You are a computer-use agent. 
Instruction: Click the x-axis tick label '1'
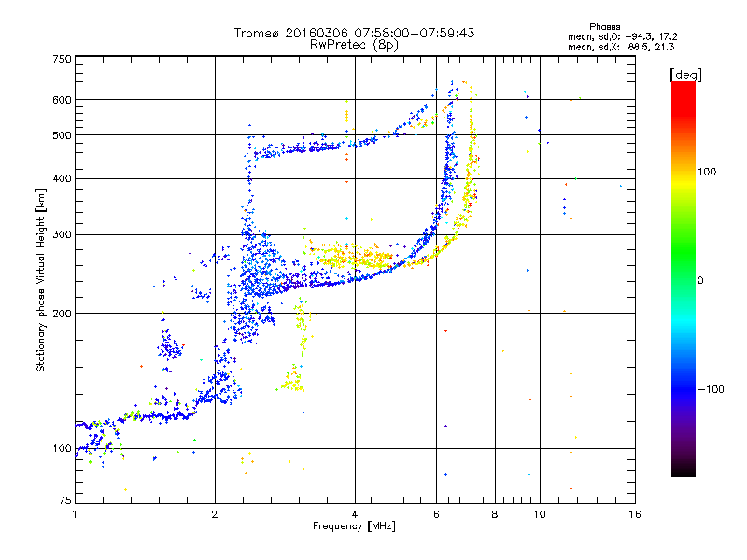click(x=75, y=514)
